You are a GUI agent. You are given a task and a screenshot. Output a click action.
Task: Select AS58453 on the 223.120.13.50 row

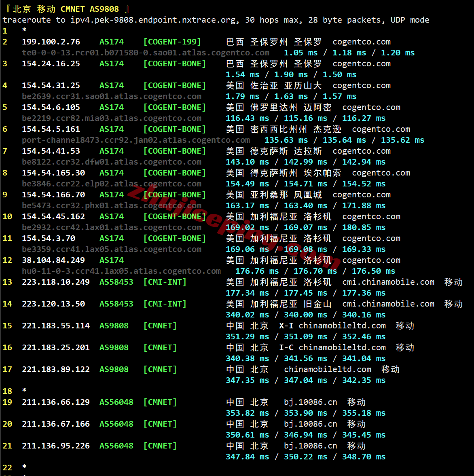(x=116, y=304)
